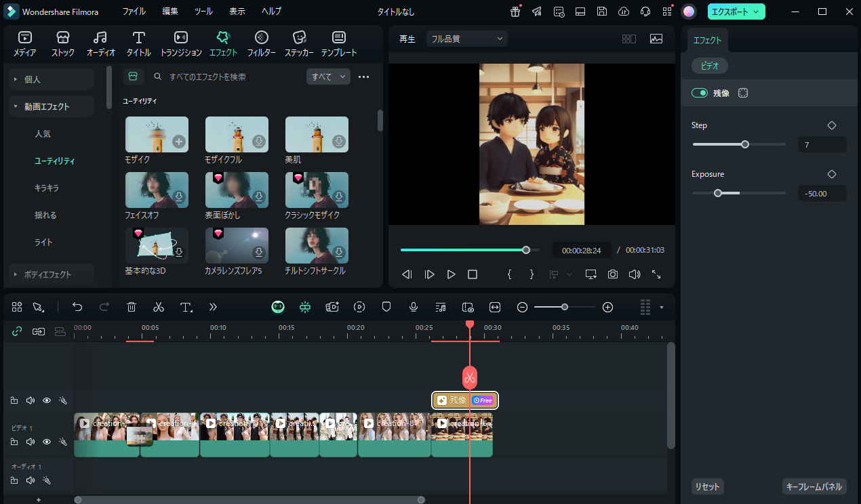Adjust the Exposure slider handle

point(718,193)
